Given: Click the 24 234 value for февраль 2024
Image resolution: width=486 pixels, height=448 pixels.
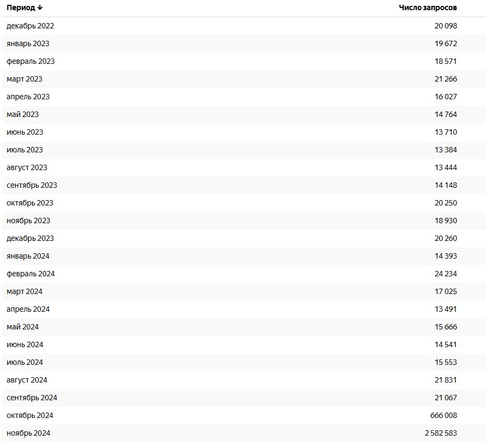Looking at the screenshot, I should (446, 274).
